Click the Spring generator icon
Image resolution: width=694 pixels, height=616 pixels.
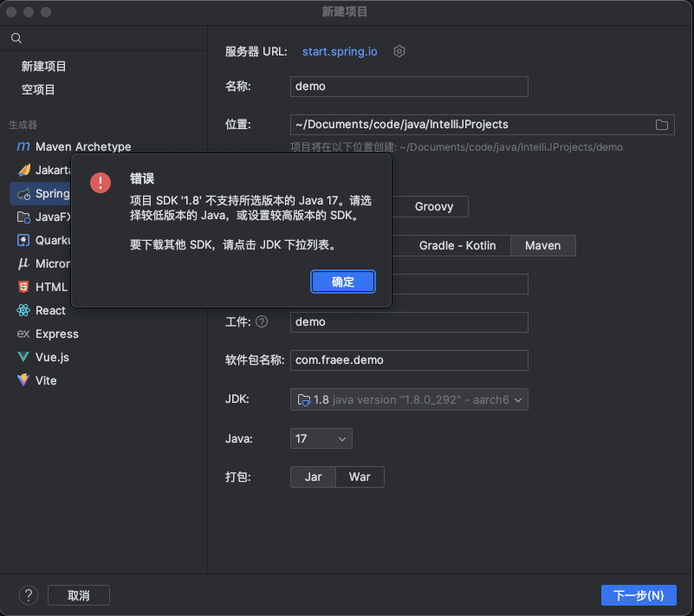[x=23, y=193]
